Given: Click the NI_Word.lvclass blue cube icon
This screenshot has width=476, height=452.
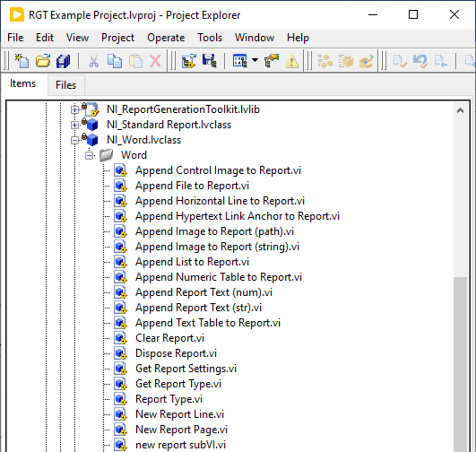Looking at the screenshot, I should click(92, 140).
